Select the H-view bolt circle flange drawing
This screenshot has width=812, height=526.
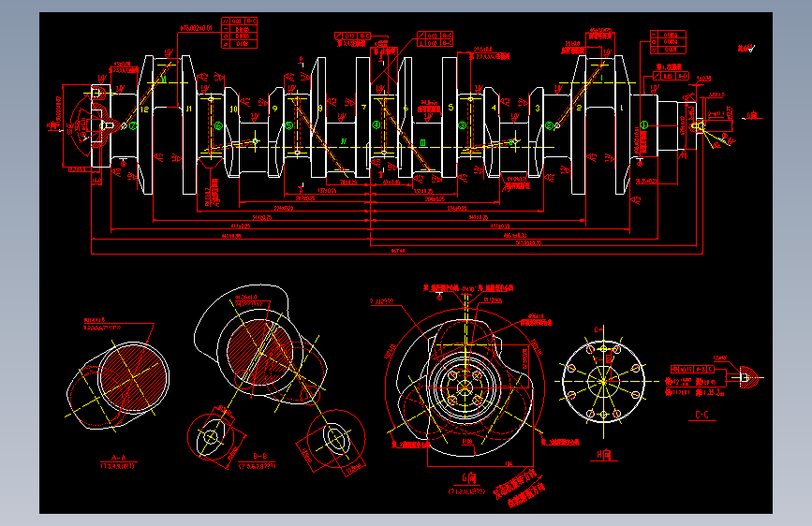tap(603, 382)
